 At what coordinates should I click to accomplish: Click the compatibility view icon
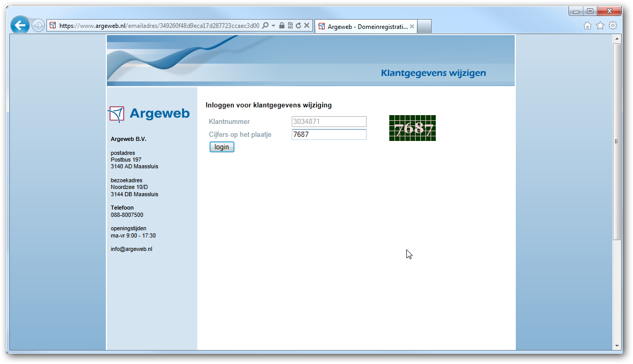click(290, 25)
